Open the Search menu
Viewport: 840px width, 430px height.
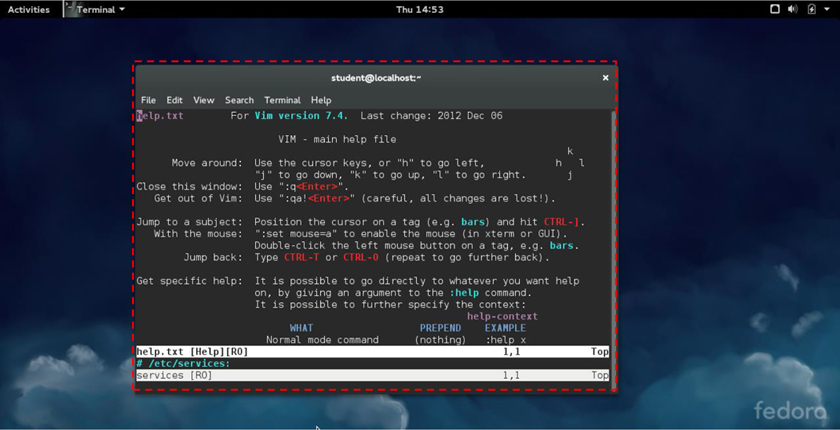239,100
